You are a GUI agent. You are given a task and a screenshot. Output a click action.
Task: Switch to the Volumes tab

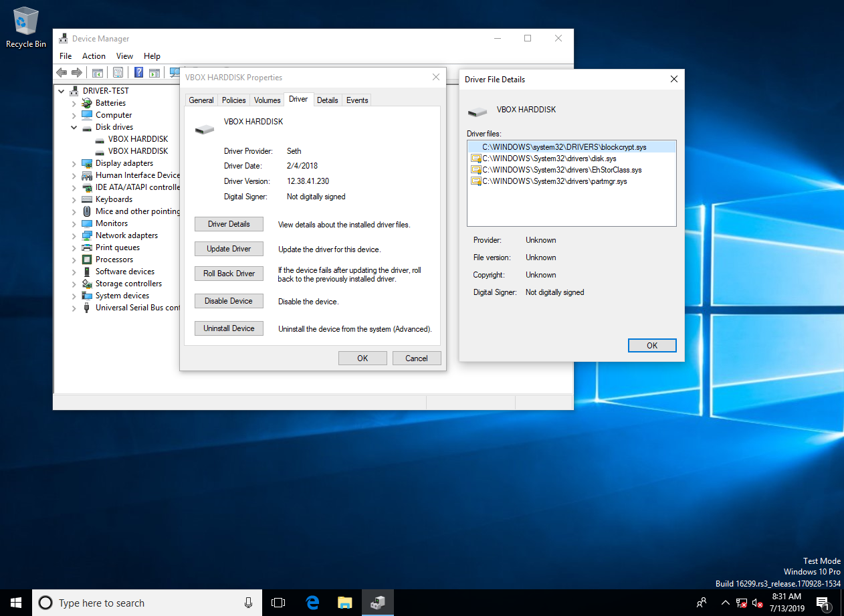[268, 100]
